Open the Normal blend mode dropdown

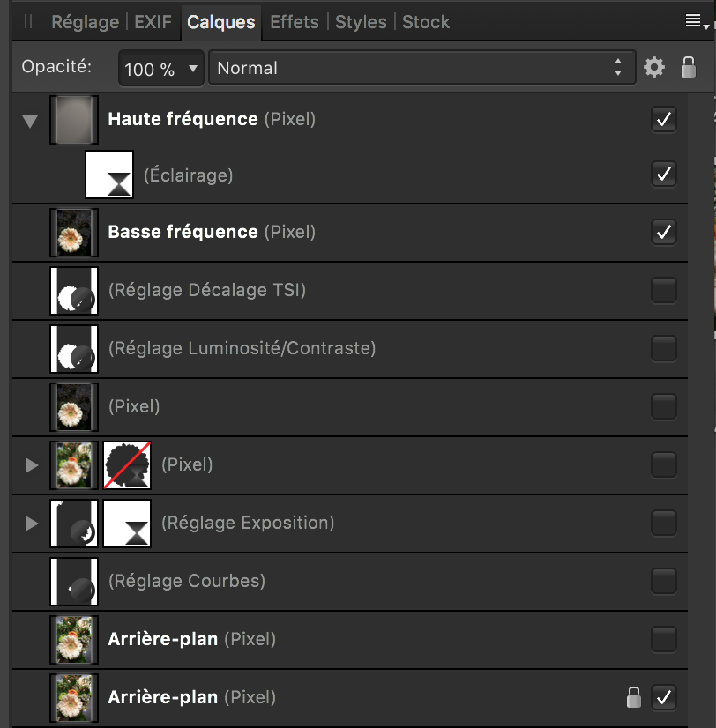pos(421,68)
